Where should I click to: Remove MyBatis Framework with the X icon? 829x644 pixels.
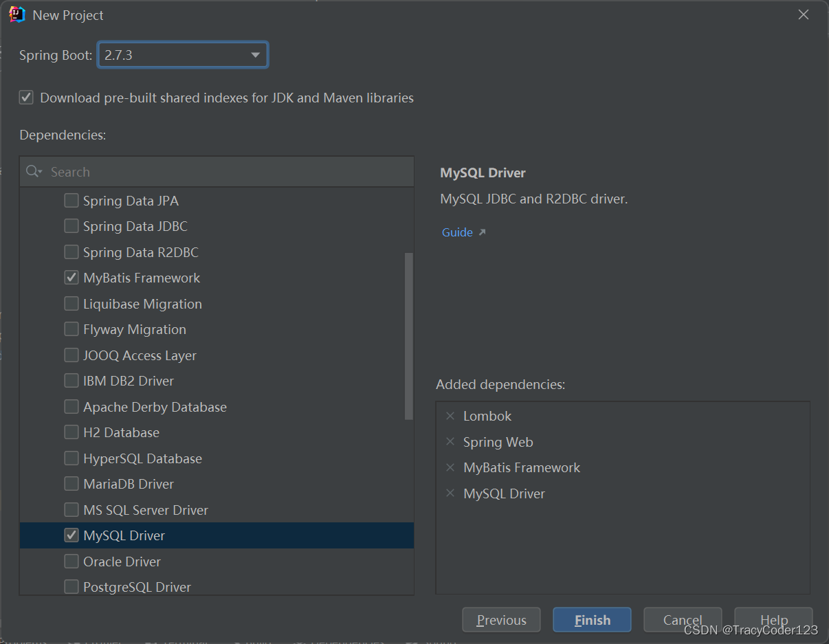(x=450, y=467)
